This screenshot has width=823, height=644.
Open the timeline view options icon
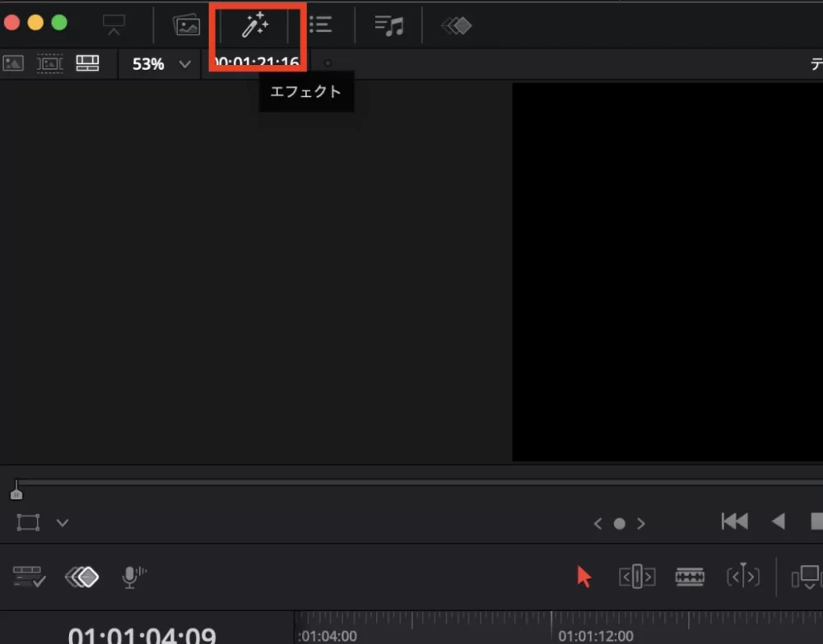click(29, 577)
